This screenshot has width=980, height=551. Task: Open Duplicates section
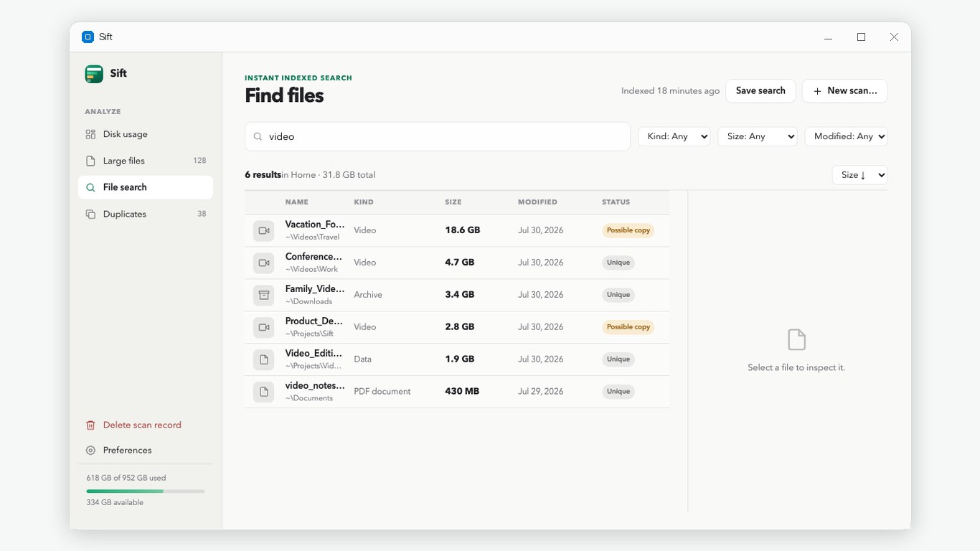click(x=146, y=214)
